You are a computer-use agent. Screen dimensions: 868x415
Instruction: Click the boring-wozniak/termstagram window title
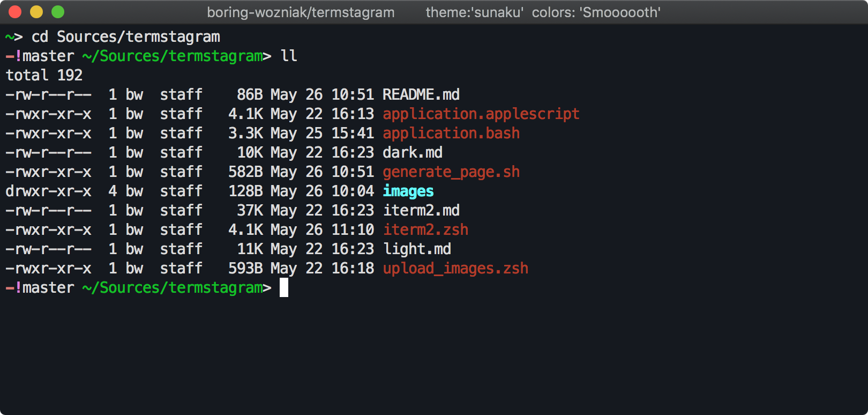pyautogui.click(x=301, y=12)
